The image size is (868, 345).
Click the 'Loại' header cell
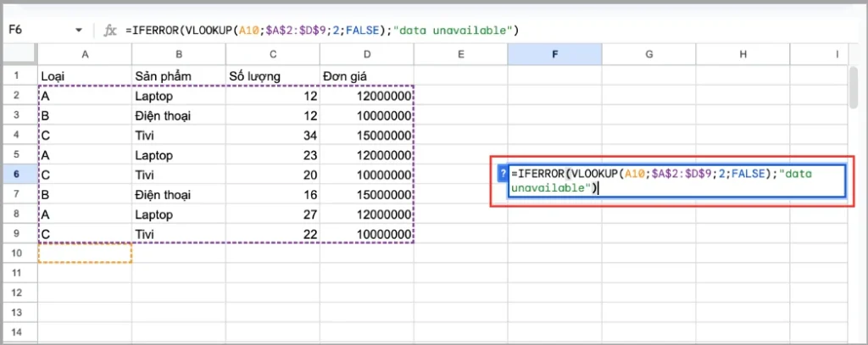[85, 75]
